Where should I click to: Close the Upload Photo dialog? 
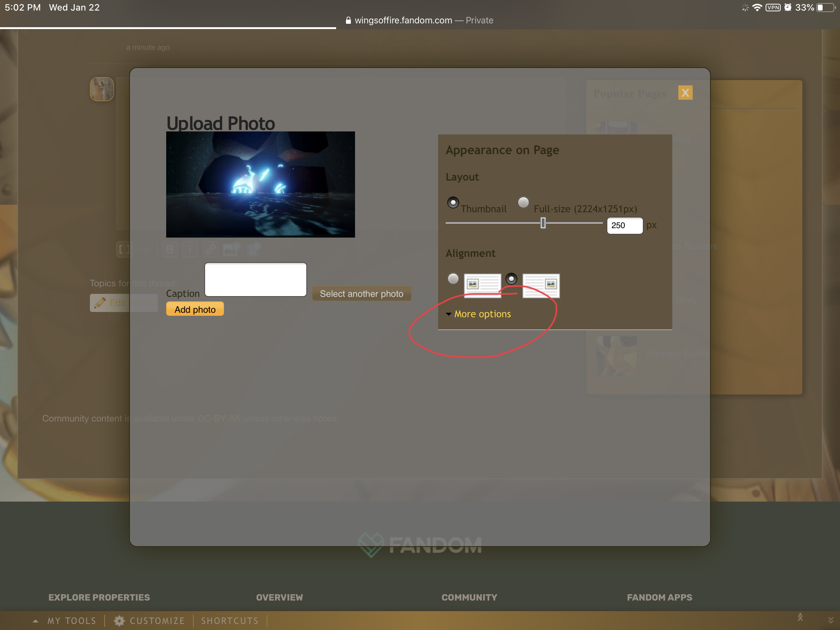pyautogui.click(x=685, y=93)
